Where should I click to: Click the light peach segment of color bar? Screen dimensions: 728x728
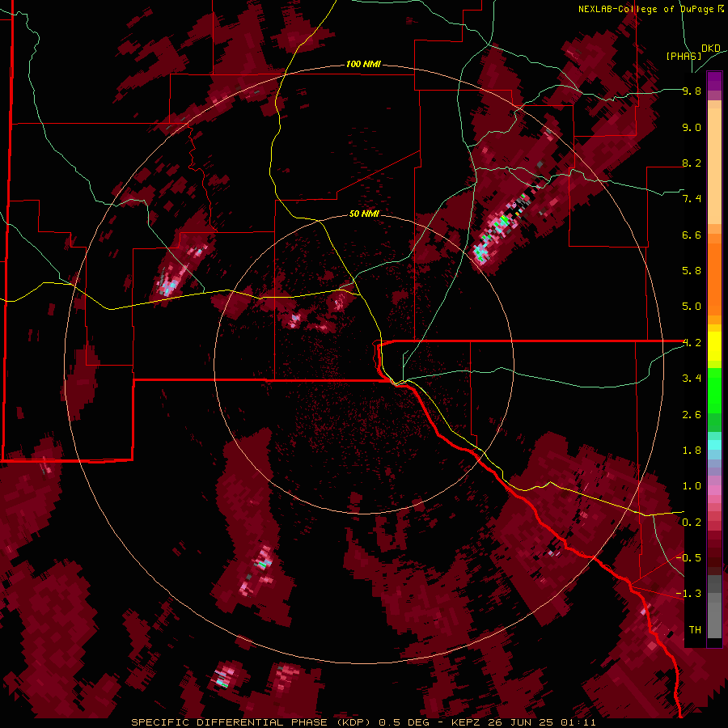(714, 167)
